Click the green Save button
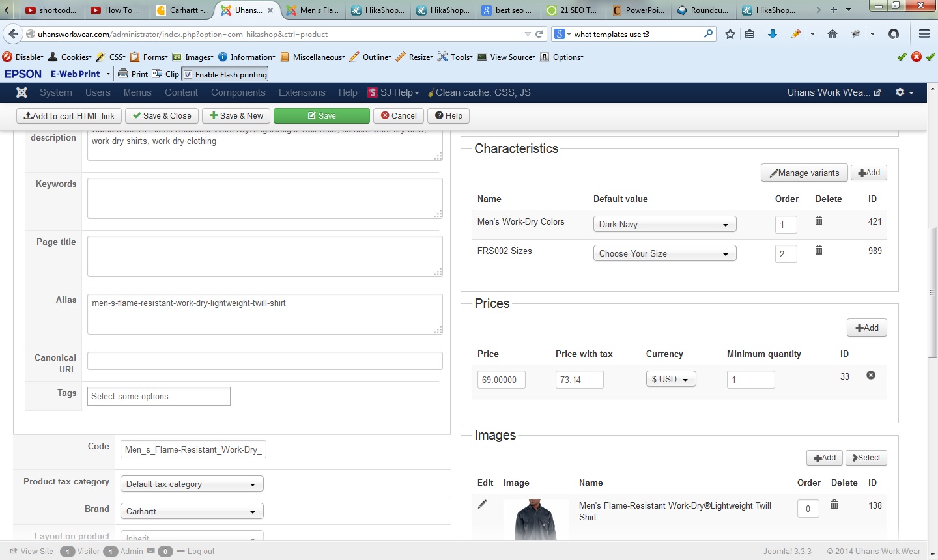938x560 pixels. 322,116
